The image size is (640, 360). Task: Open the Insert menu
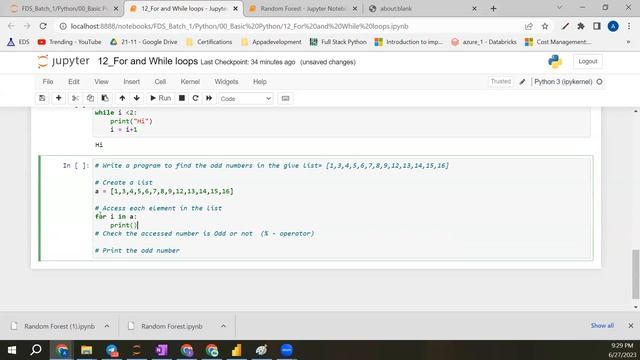(x=131, y=82)
